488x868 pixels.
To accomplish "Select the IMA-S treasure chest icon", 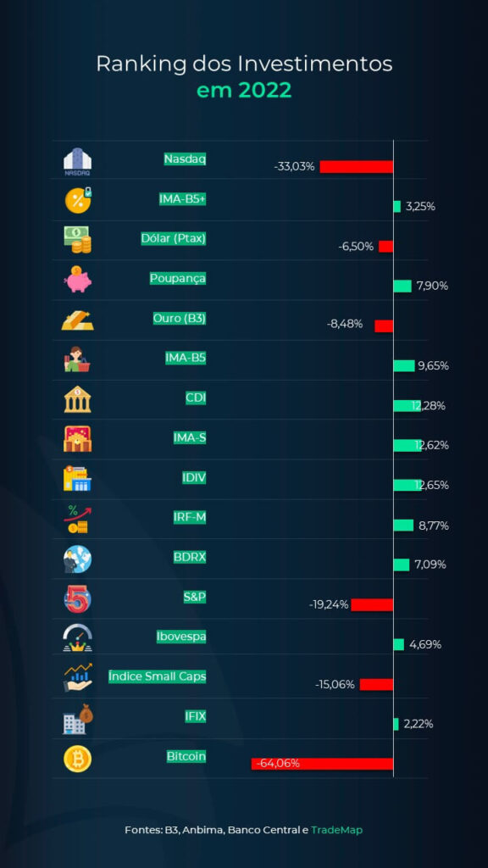I will 77,439.
